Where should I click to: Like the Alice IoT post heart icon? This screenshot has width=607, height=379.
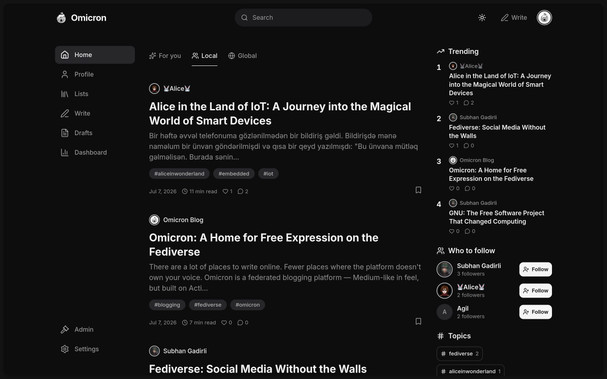coord(225,191)
